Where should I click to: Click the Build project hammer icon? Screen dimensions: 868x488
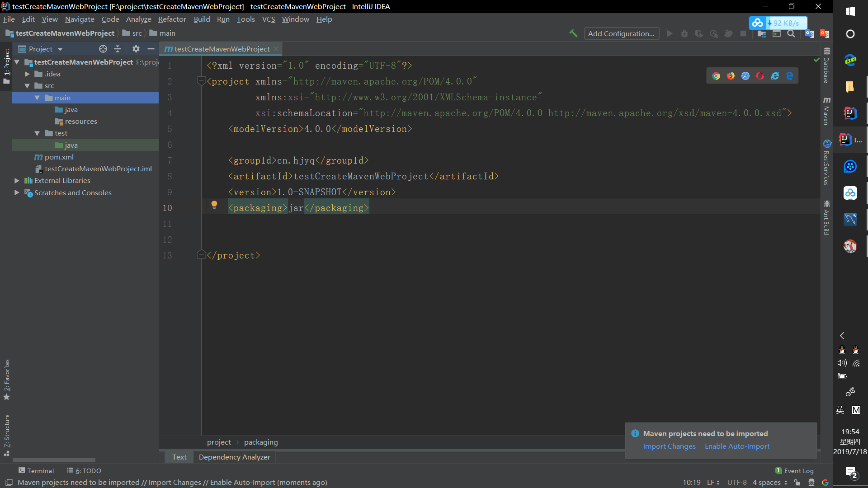point(573,33)
